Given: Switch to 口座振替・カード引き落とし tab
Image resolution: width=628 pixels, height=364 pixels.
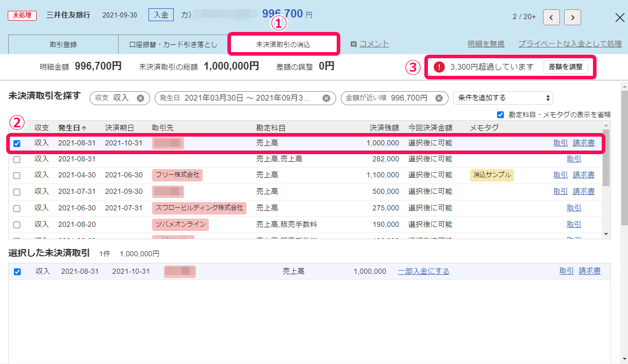Looking at the screenshot, I should click(x=173, y=45).
